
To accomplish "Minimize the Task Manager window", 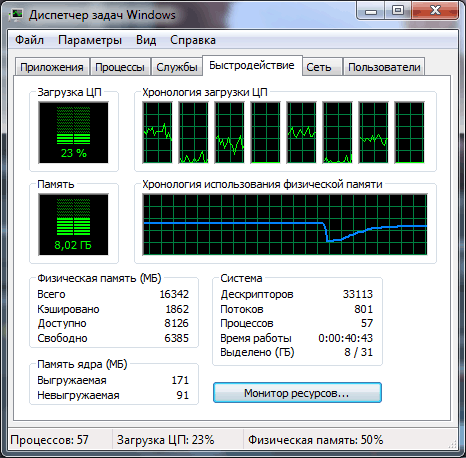I will 371,11.
